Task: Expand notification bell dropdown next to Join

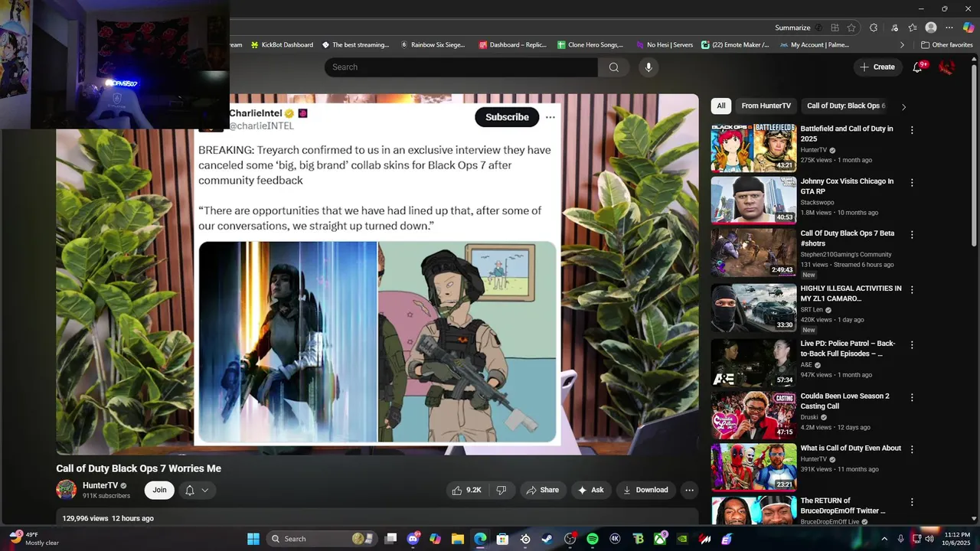Action: (197, 490)
